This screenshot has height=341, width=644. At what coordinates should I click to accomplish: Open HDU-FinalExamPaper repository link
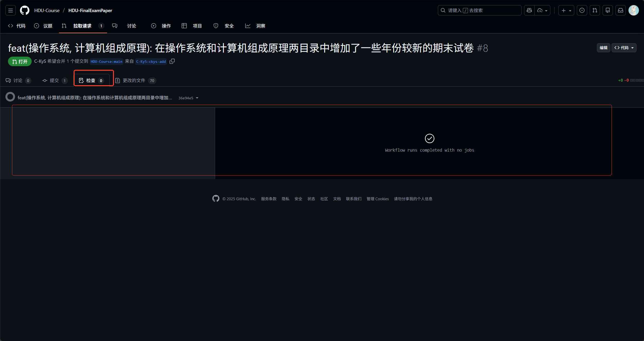pyautogui.click(x=90, y=10)
